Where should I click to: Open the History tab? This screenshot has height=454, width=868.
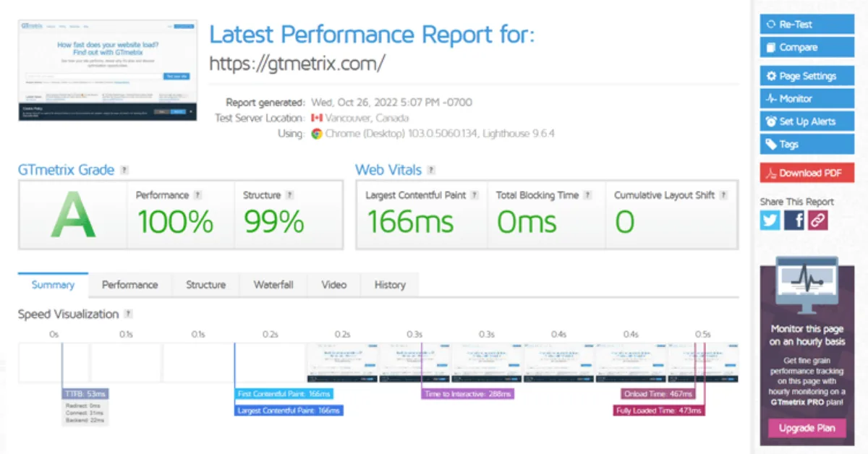[x=389, y=285]
